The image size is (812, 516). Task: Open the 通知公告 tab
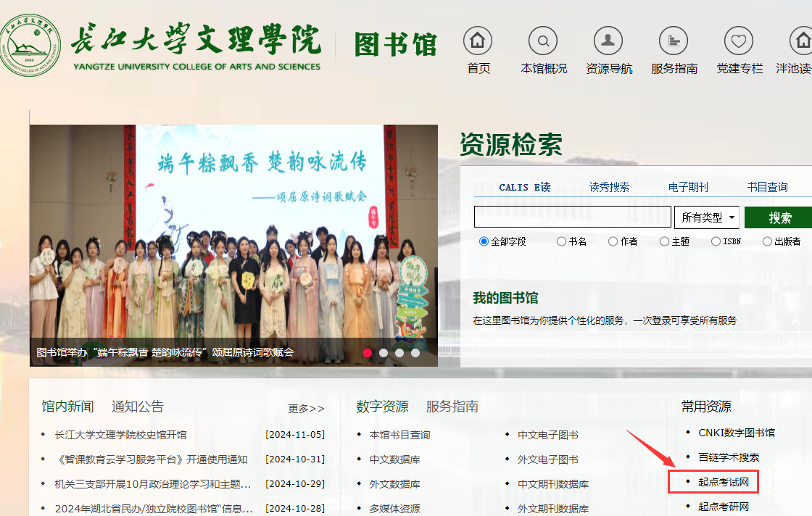[138, 407]
